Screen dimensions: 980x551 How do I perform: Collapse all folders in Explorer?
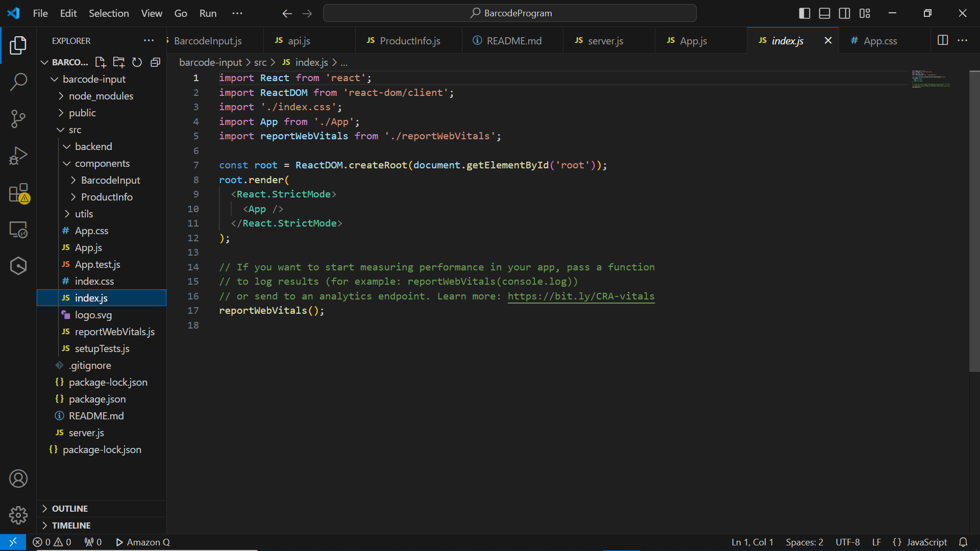156,62
